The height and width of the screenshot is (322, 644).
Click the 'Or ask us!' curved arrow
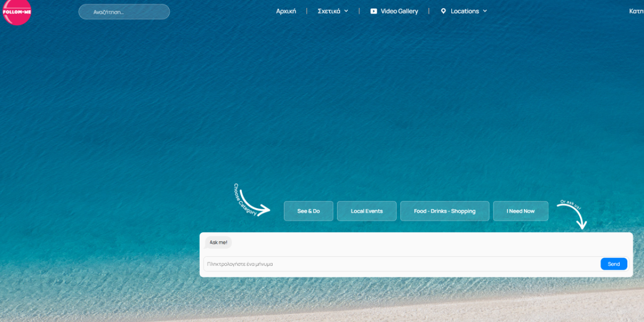[575, 214]
